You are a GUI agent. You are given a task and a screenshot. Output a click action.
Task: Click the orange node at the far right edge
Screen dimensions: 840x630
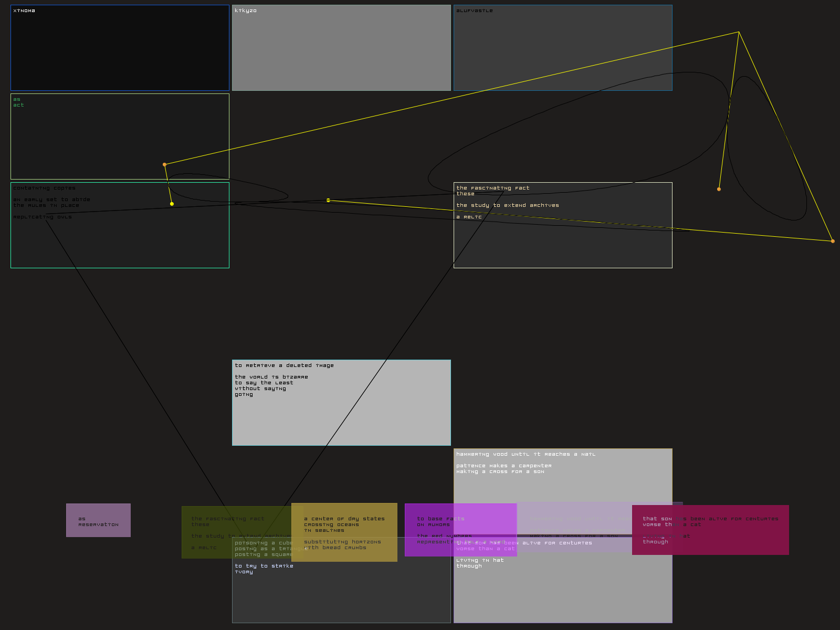click(833, 241)
